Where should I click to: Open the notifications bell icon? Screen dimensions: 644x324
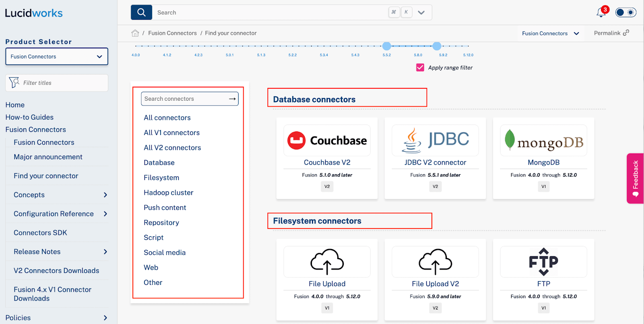pyautogui.click(x=601, y=12)
